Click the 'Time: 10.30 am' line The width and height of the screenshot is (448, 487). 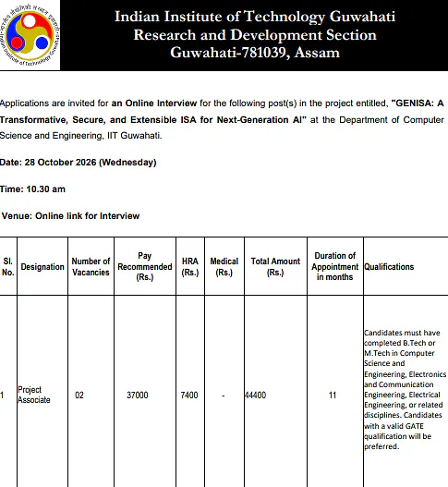point(32,189)
